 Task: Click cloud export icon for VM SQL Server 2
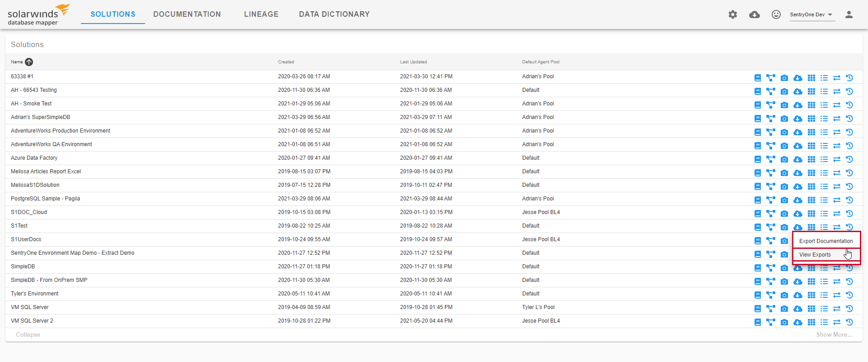pyautogui.click(x=798, y=322)
